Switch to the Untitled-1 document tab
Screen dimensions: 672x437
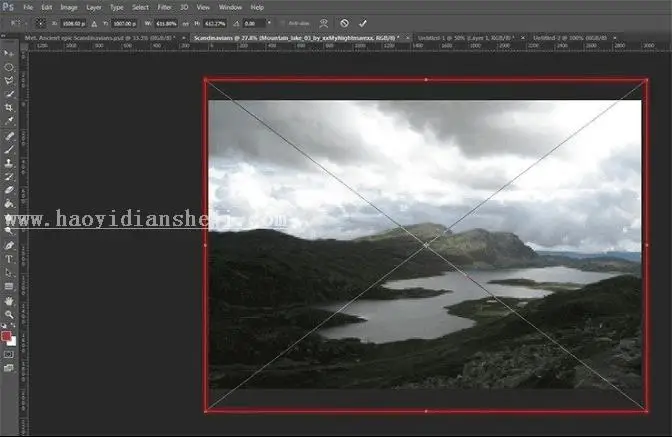[x=466, y=38]
